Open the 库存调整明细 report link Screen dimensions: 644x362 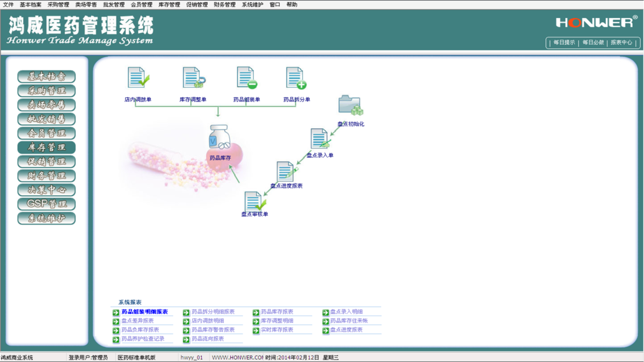[277, 321]
